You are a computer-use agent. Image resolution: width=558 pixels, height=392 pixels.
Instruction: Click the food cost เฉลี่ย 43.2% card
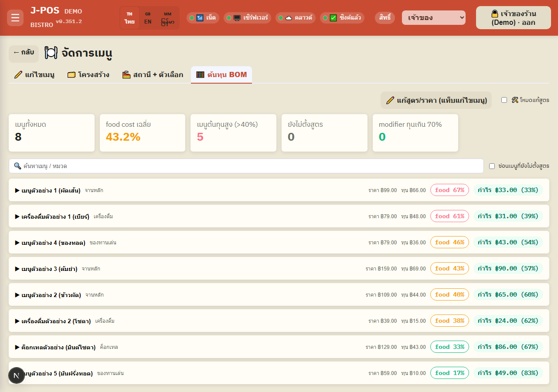click(x=143, y=133)
